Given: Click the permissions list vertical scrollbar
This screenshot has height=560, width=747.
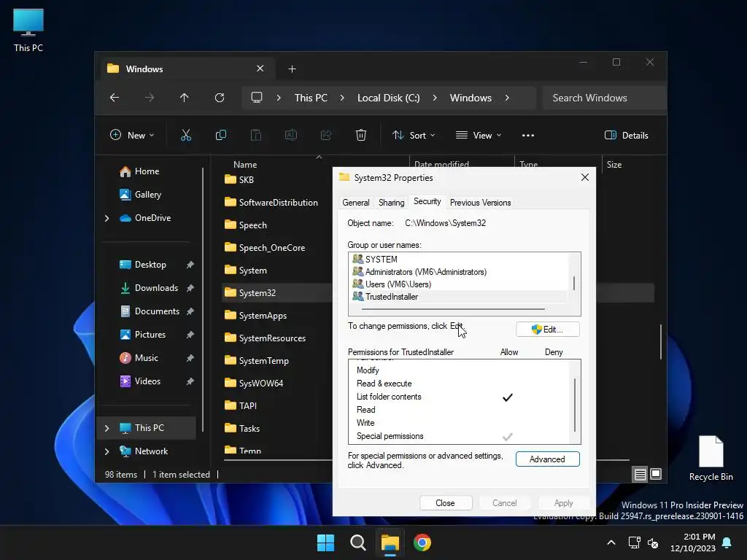Looking at the screenshot, I should click(x=575, y=405).
